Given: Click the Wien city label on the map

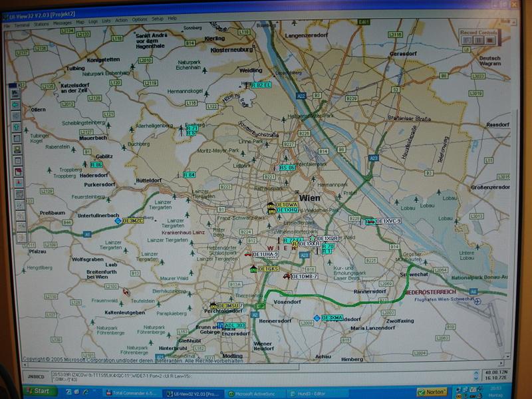Looking at the screenshot, I should click(309, 198).
